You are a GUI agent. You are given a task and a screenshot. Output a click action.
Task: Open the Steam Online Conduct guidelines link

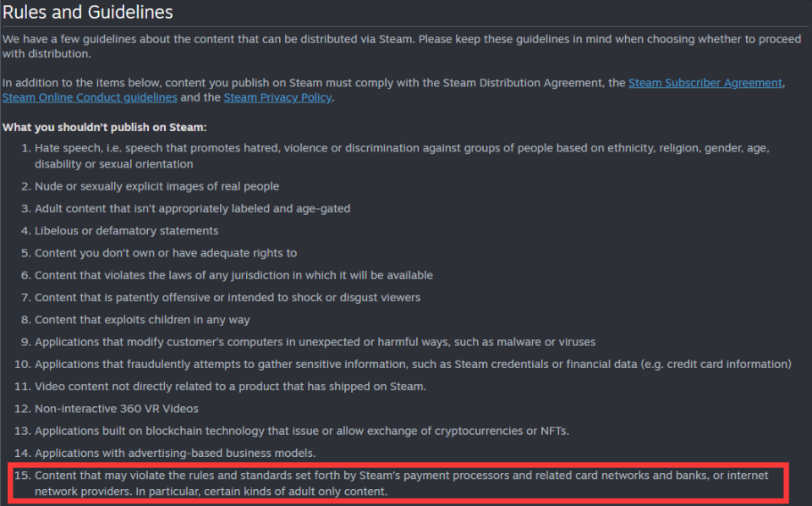90,97
